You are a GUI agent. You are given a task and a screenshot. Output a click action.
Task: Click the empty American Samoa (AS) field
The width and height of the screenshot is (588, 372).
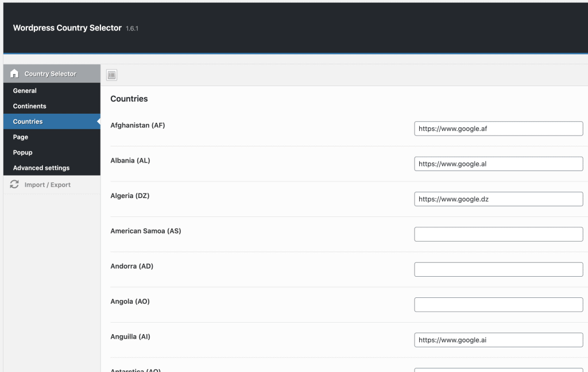(498, 234)
